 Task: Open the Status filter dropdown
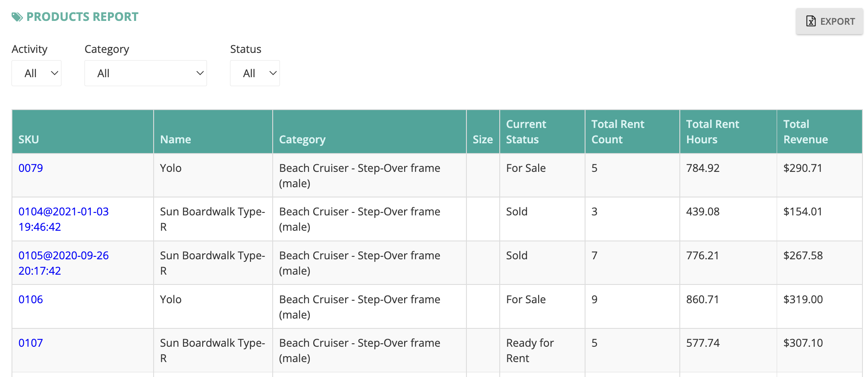(255, 73)
